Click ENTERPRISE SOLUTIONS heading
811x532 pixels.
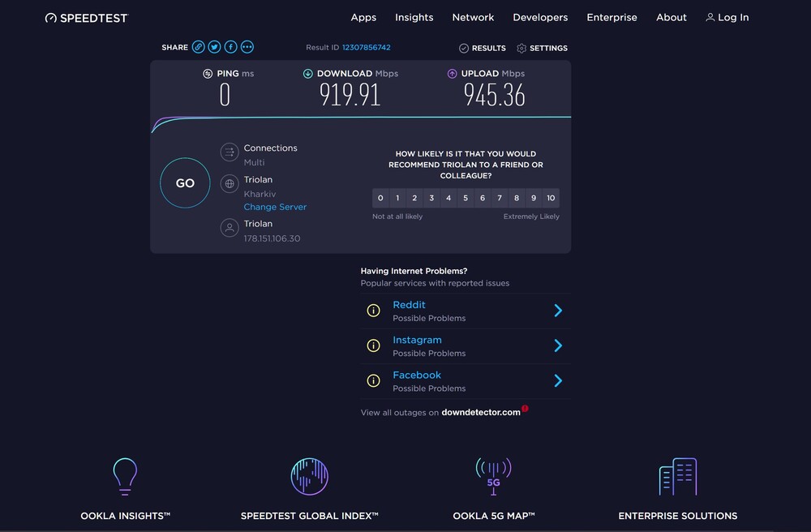pos(678,516)
